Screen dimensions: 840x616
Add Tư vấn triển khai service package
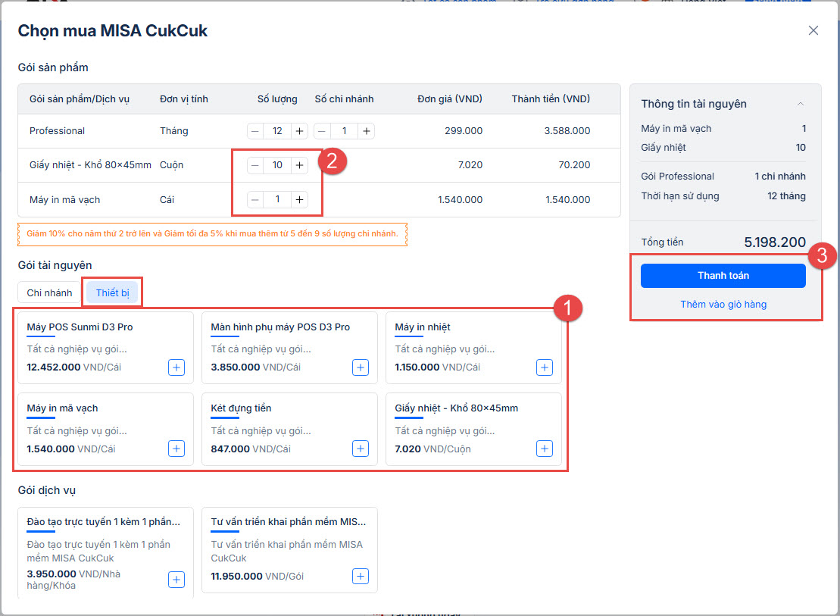[361, 577]
